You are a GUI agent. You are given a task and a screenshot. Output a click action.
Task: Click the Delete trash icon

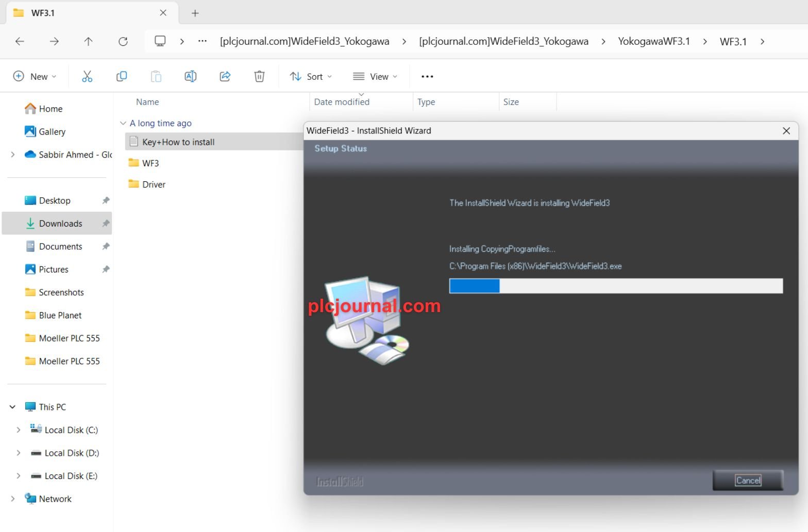pyautogui.click(x=260, y=76)
